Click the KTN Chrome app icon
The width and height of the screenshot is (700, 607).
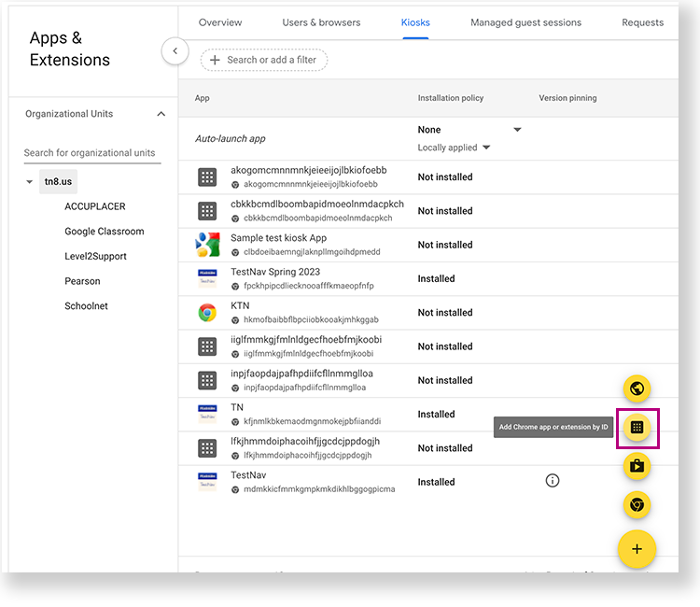click(x=207, y=313)
